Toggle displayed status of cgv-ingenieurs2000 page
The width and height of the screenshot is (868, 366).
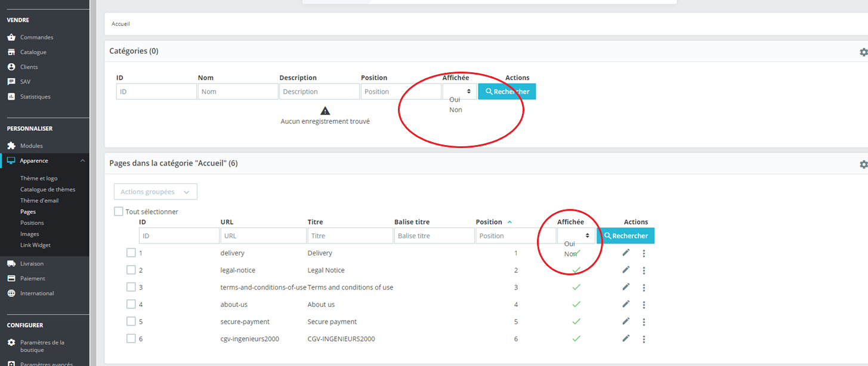tap(576, 339)
